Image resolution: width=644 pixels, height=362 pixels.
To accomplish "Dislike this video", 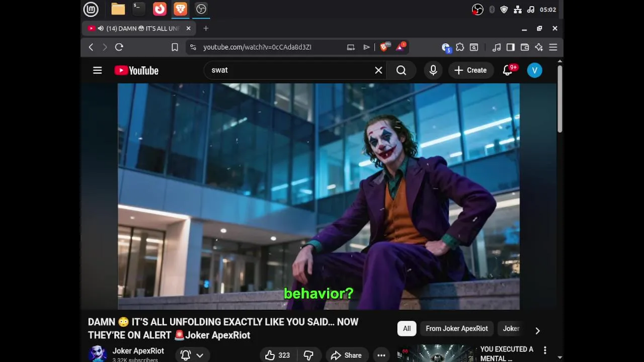I will pos(308,355).
